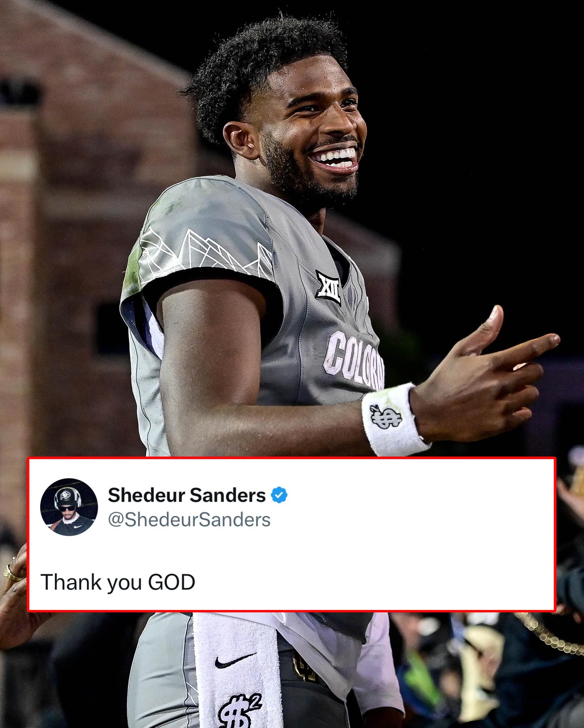Click the Nike swoosh on the towel
The width and height of the screenshot is (584, 728).
(235, 661)
